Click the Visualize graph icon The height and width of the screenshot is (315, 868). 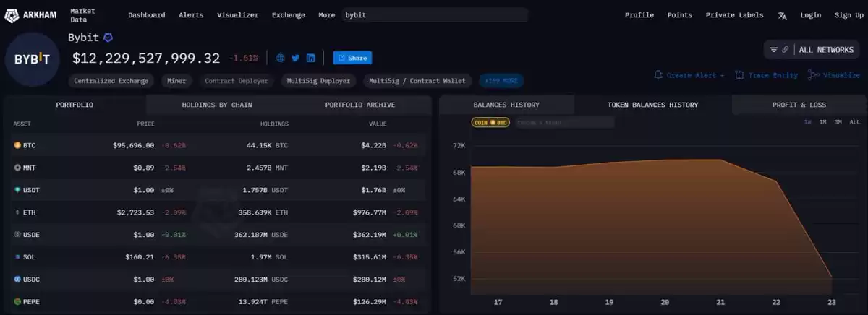[x=813, y=75]
